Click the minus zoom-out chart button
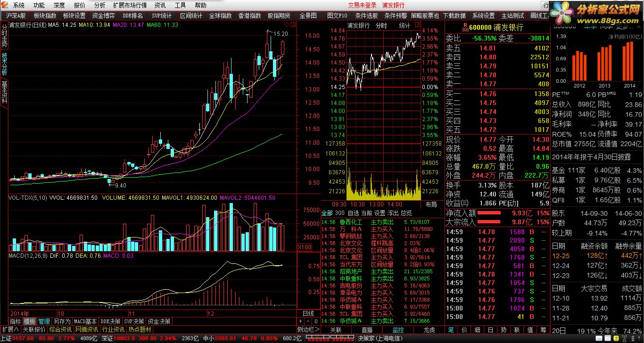The height and width of the screenshot is (343, 644). [x=308, y=321]
